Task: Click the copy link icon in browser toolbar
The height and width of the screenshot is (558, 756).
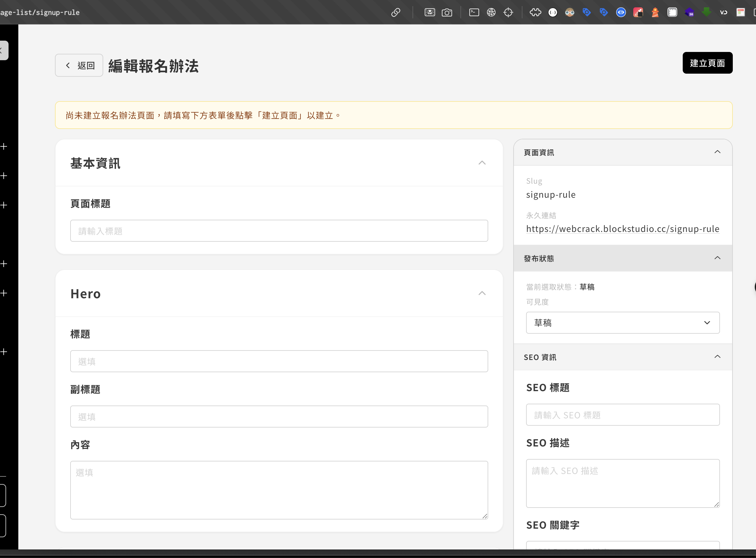Action: click(x=395, y=13)
